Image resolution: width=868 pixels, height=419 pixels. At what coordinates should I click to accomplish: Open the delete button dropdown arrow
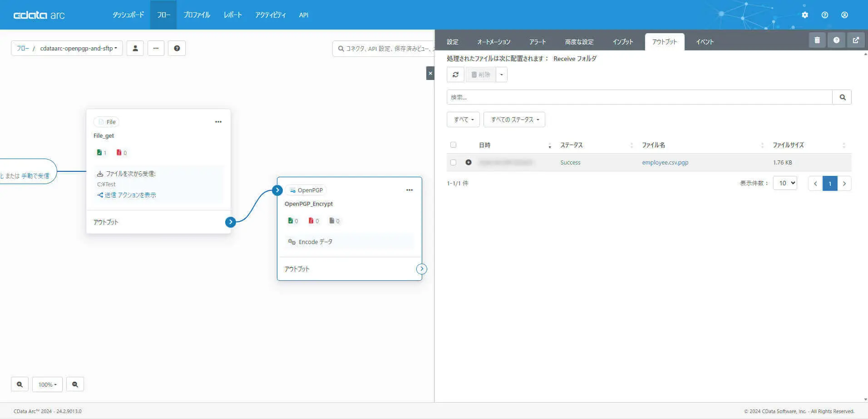coord(502,75)
